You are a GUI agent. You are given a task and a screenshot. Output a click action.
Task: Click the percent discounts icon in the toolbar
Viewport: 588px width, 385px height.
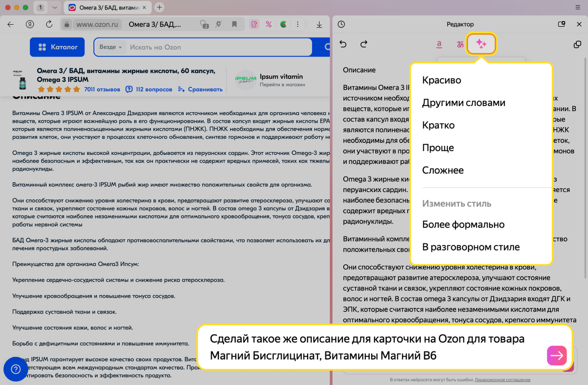click(x=268, y=24)
